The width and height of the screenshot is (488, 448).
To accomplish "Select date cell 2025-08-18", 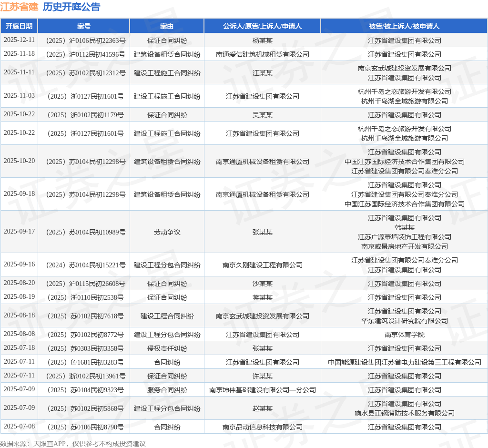I will (19, 316).
